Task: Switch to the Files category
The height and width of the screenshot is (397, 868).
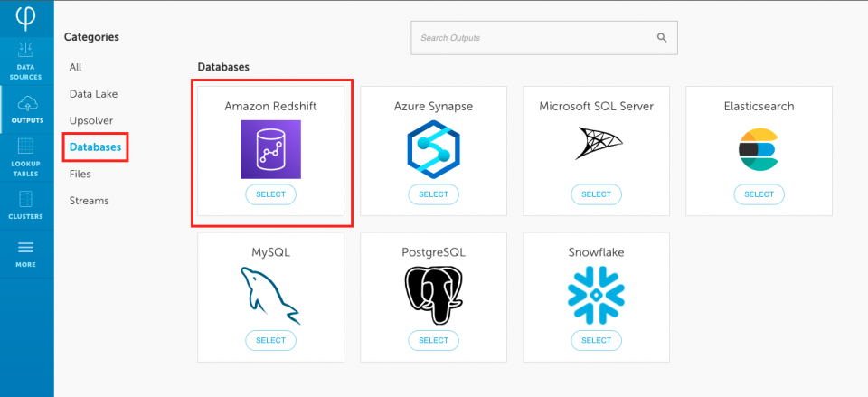Action: pos(80,174)
